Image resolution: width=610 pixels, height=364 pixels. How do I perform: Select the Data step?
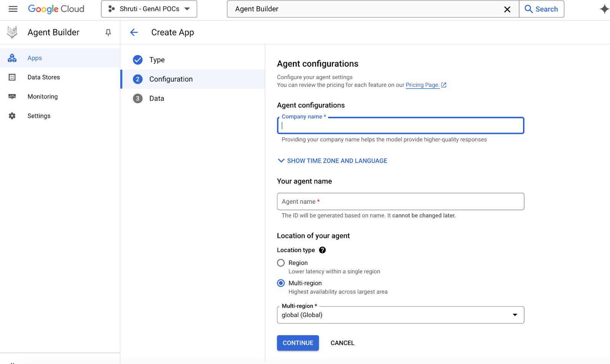point(193,98)
